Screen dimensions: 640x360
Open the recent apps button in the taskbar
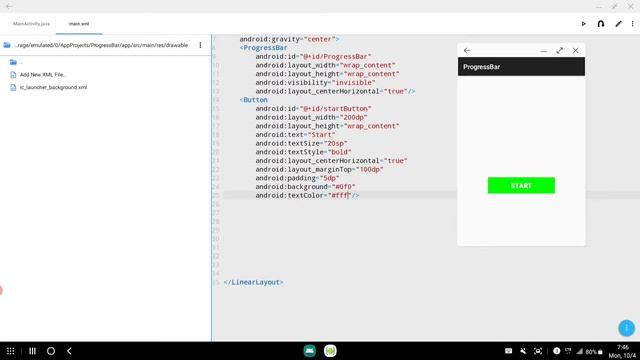point(32,351)
